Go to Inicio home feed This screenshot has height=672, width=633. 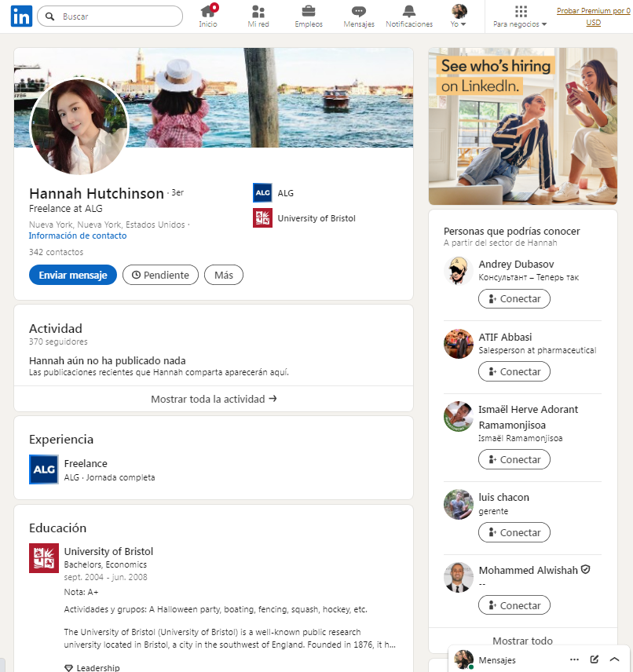[208, 16]
